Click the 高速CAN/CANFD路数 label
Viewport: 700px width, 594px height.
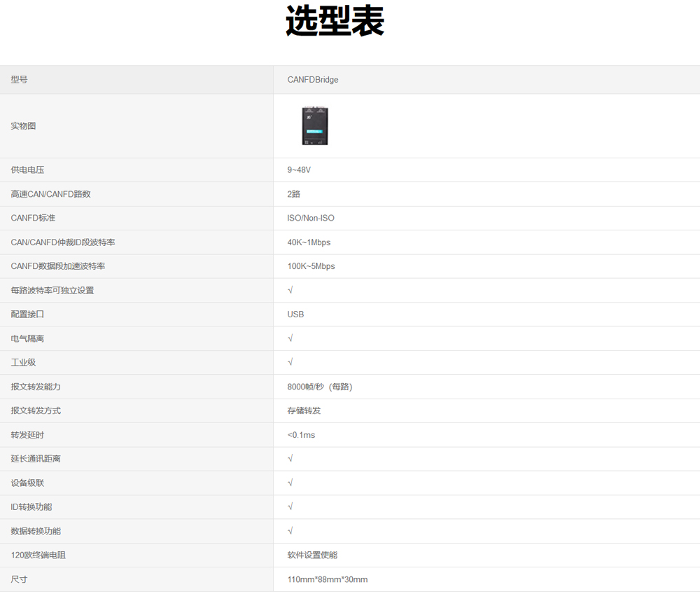(50, 194)
